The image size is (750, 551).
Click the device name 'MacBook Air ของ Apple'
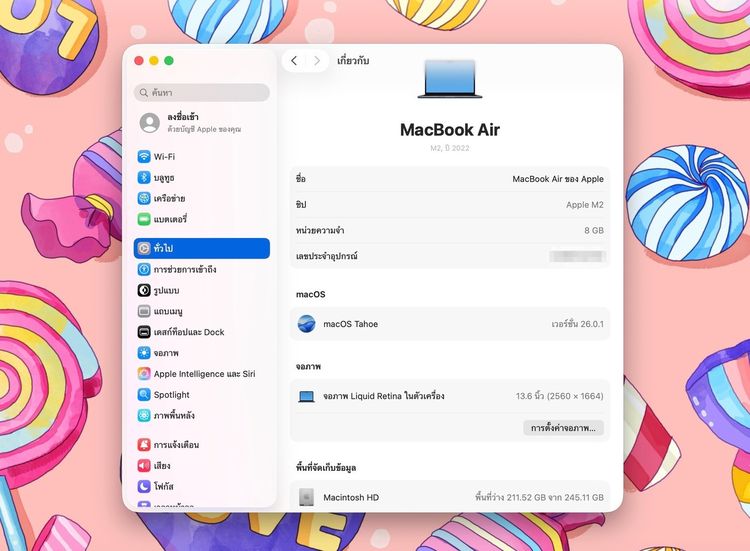coord(558,179)
